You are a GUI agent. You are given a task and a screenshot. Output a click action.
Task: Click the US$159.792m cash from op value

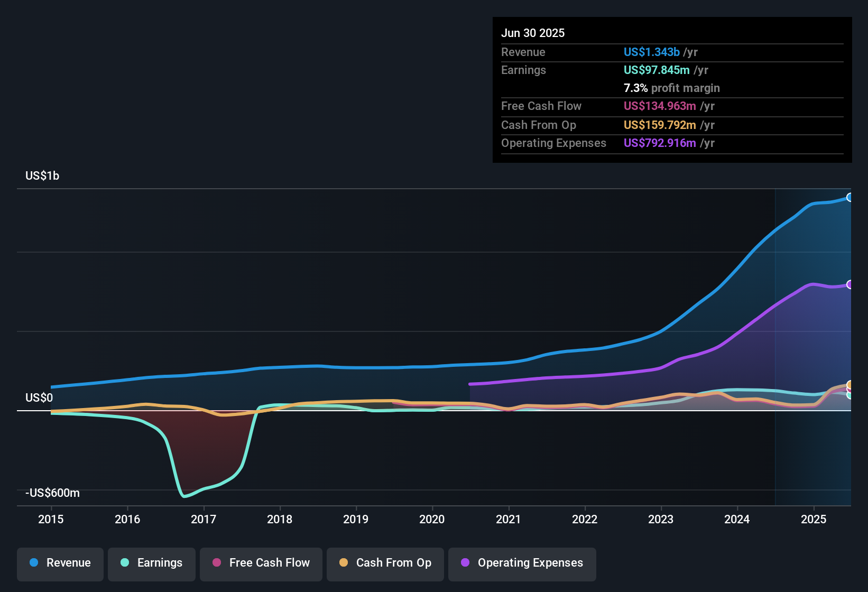pyautogui.click(x=660, y=125)
